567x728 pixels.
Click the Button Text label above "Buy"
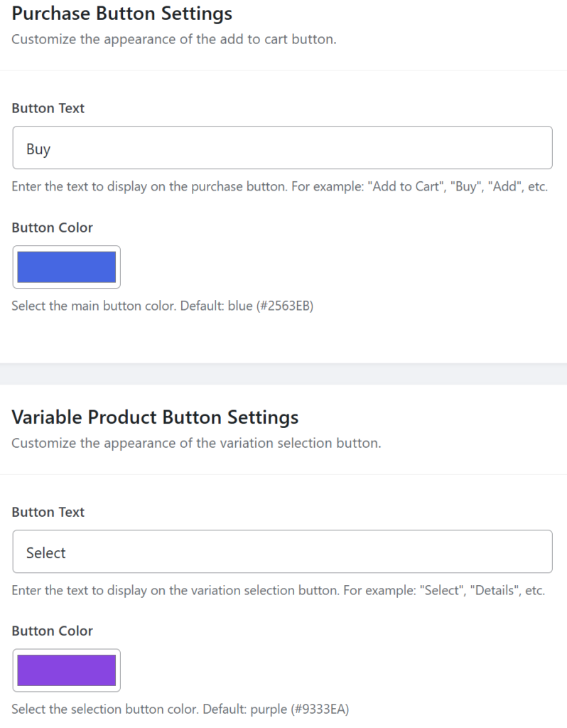tap(48, 109)
